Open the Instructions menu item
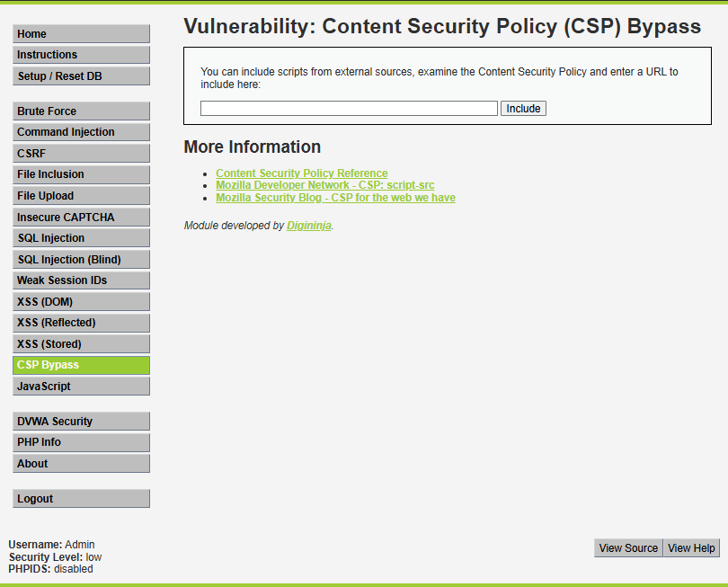This screenshot has height=587, width=728. (x=81, y=55)
